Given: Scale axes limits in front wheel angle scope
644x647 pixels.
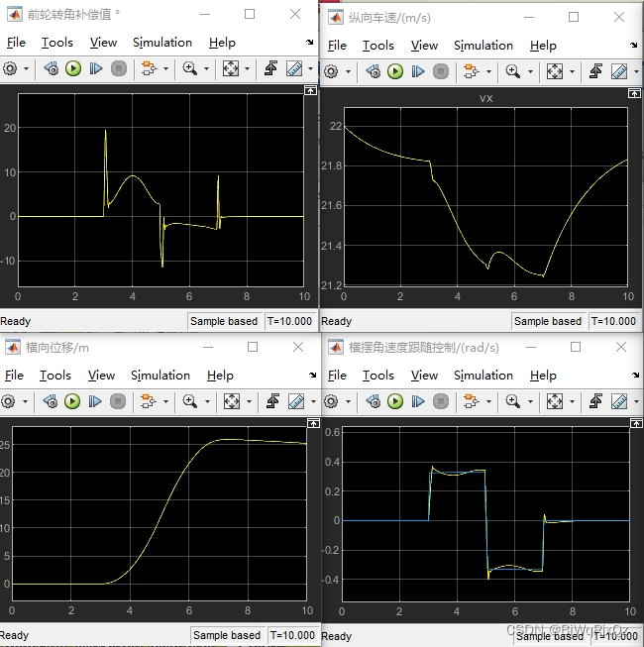Looking at the screenshot, I should click(231, 68).
